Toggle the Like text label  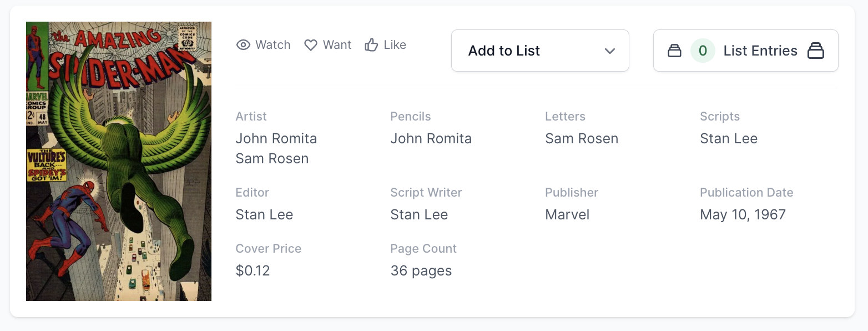click(395, 45)
